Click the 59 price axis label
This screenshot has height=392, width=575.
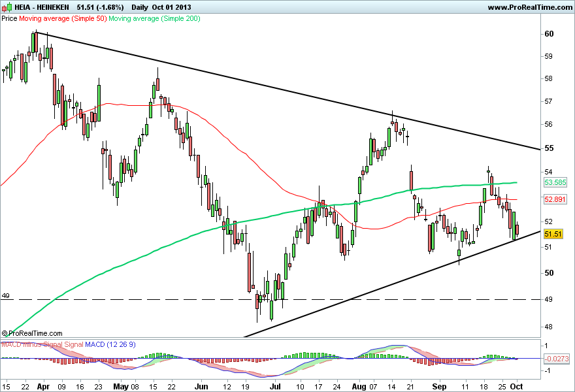549,56
